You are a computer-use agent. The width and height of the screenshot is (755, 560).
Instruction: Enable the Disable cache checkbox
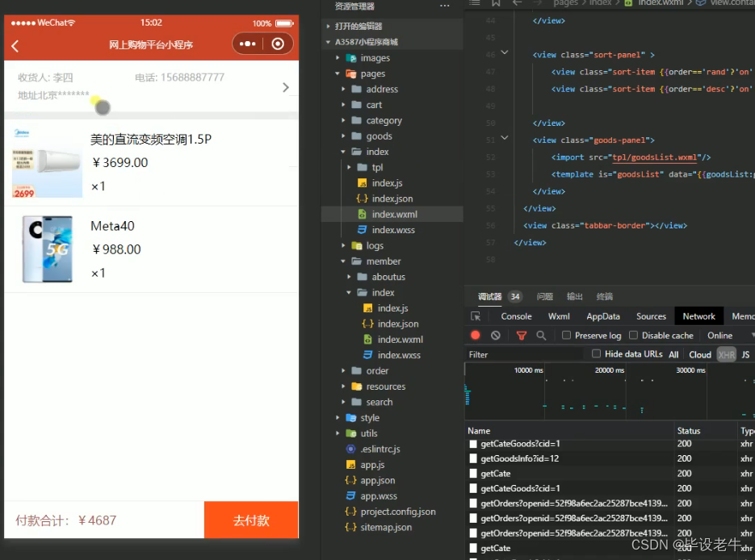pos(633,335)
